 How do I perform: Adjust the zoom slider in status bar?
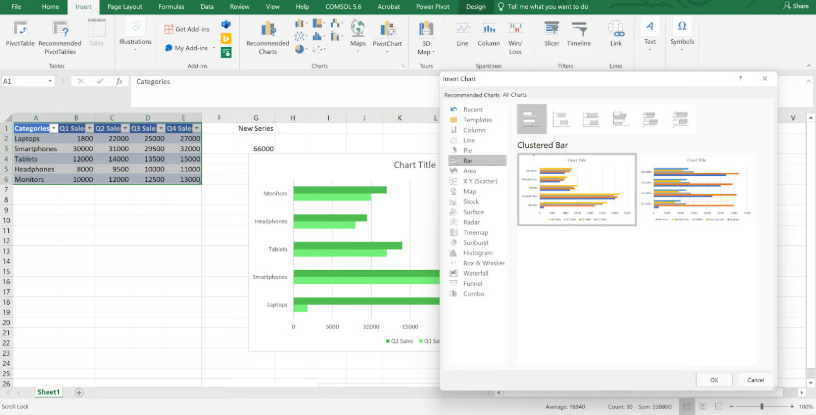pos(762,407)
